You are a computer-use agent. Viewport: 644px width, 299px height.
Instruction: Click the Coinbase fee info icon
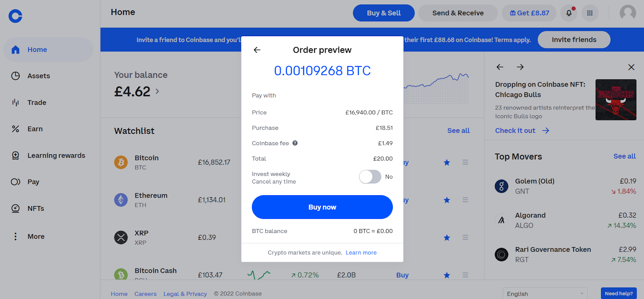point(295,143)
